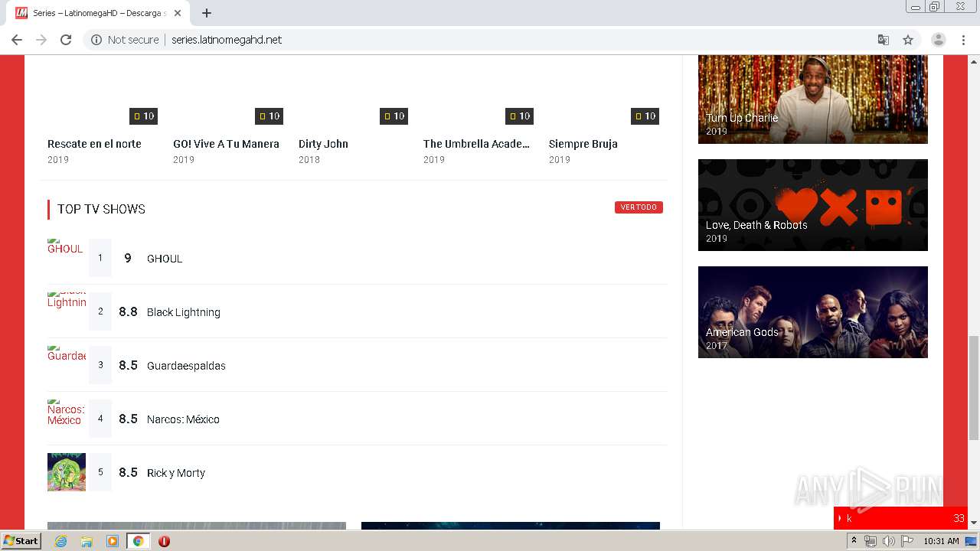Click the VER TODO button

coord(639,207)
